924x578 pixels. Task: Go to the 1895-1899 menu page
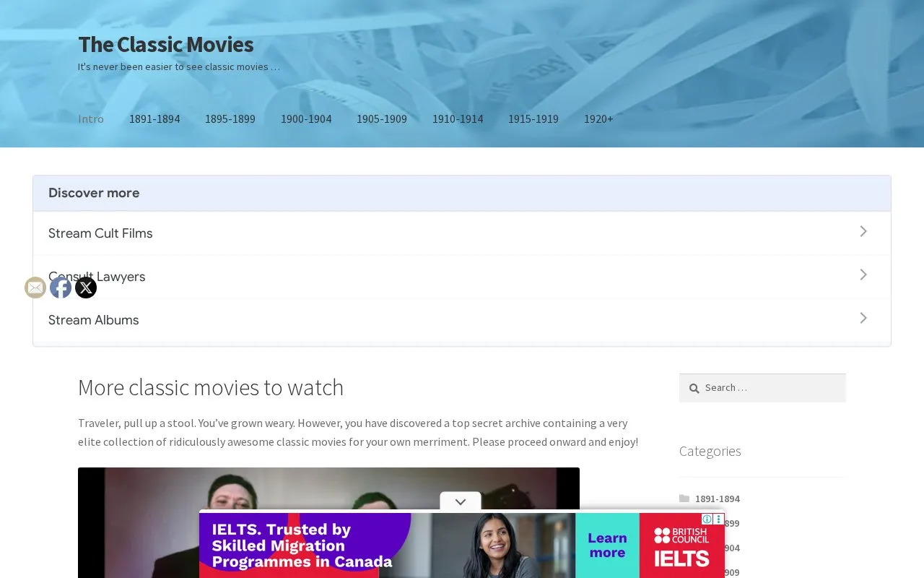point(230,119)
